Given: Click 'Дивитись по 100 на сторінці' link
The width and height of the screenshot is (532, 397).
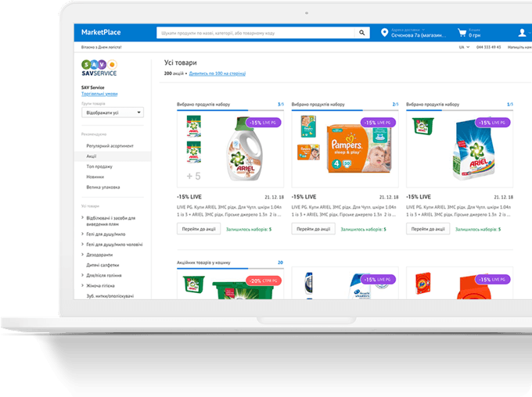Looking at the screenshot, I should 217,73.
